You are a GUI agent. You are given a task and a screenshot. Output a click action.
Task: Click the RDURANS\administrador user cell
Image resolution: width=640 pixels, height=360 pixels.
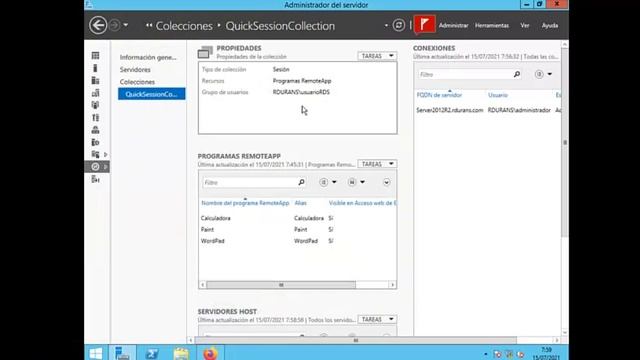(x=519, y=110)
